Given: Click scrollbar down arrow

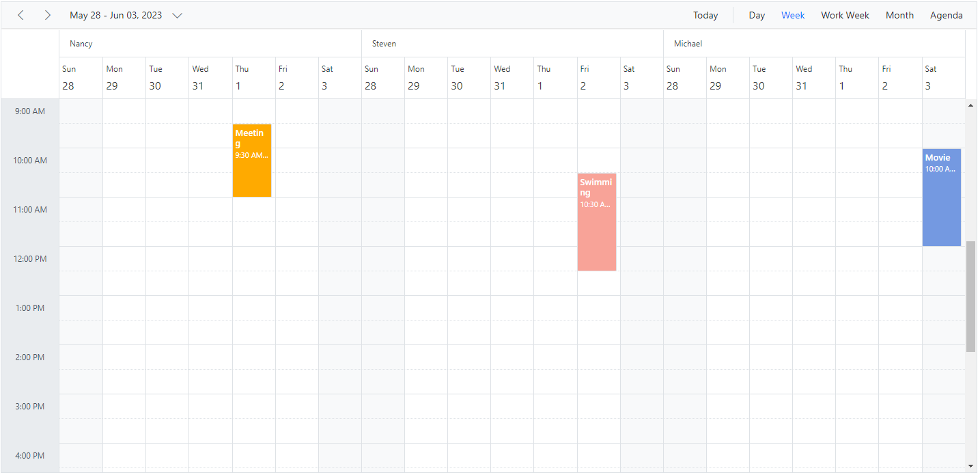Looking at the screenshot, I should pyautogui.click(x=970, y=466).
